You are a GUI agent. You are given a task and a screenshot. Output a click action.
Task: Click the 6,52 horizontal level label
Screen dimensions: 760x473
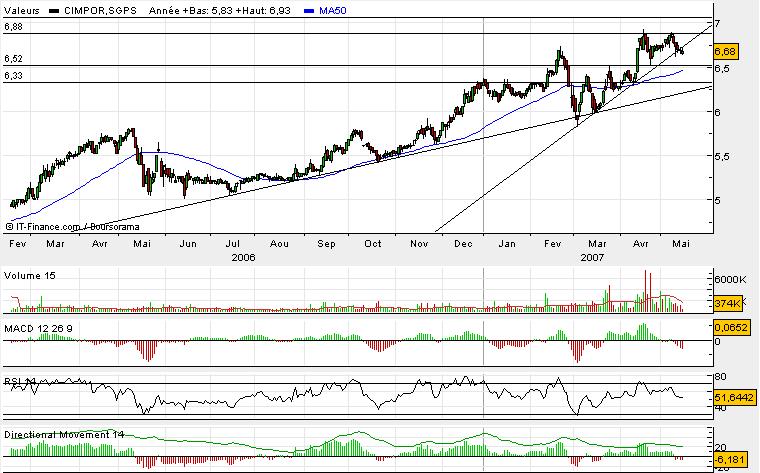coord(14,59)
